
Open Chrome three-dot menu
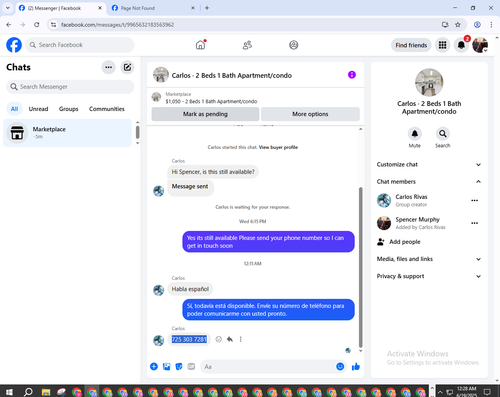pos(491,25)
